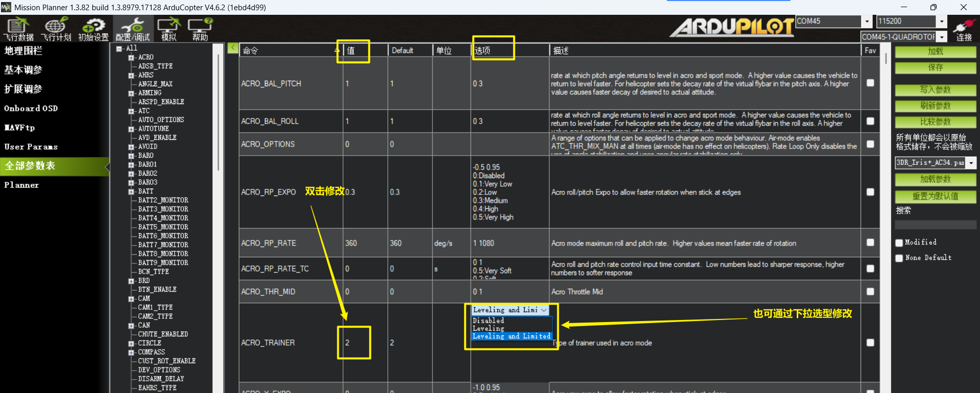This screenshot has width=980, height=393.
Task: Open the 飞行数据 flight data view
Action: pos(18,29)
